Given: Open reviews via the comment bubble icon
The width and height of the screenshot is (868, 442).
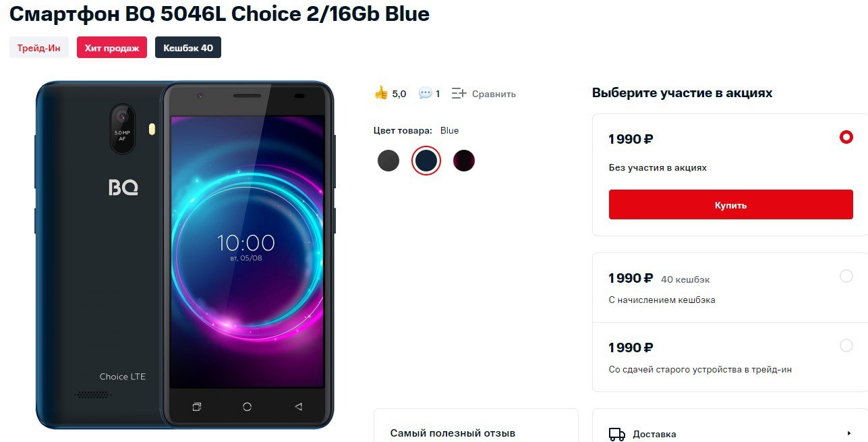Looking at the screenshot, I should 425,94.
